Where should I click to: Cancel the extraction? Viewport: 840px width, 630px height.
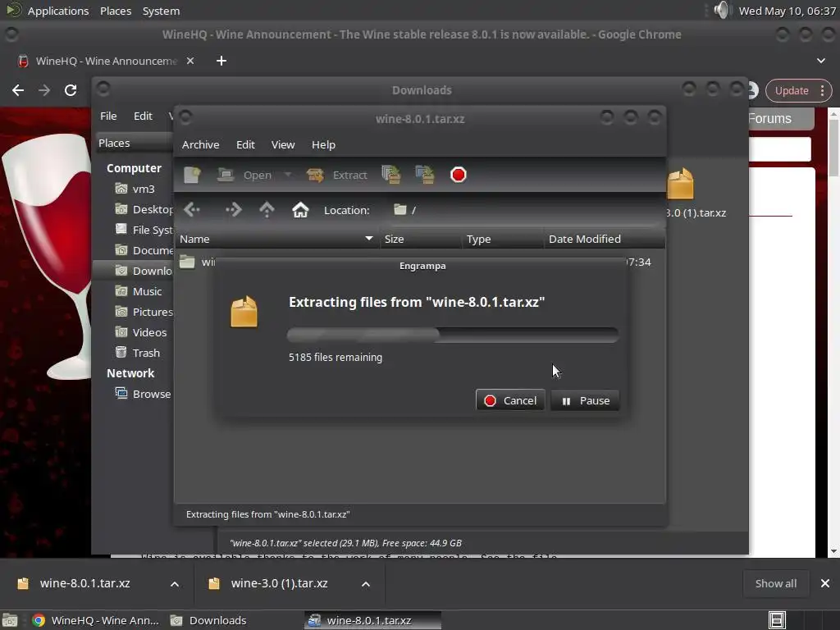(510, 400)
